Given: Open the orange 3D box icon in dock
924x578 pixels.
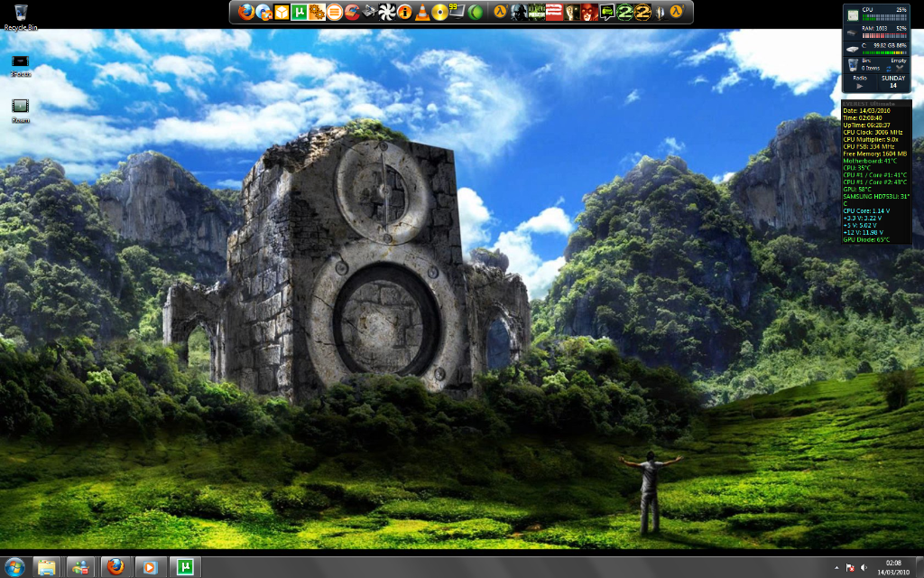Looking at the screenshot, I should pos(282,12).
